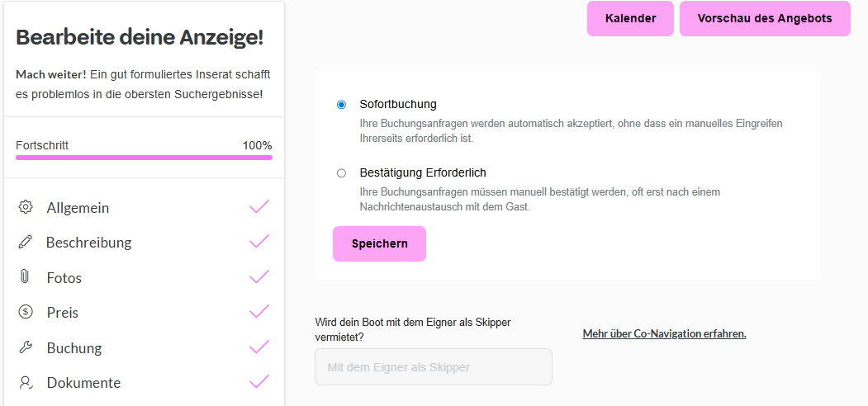
Task: Click the pink checkmark next to Allgemein
Action: [x=259, y=206]
